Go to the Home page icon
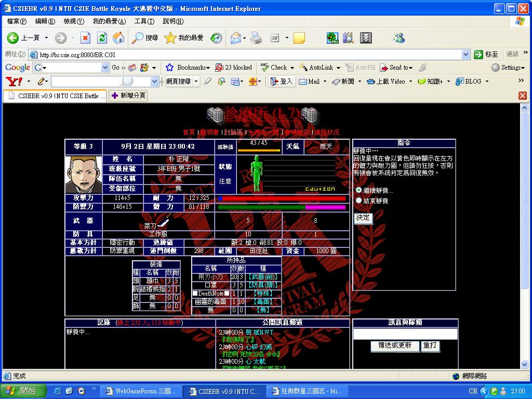 [118, 37]
